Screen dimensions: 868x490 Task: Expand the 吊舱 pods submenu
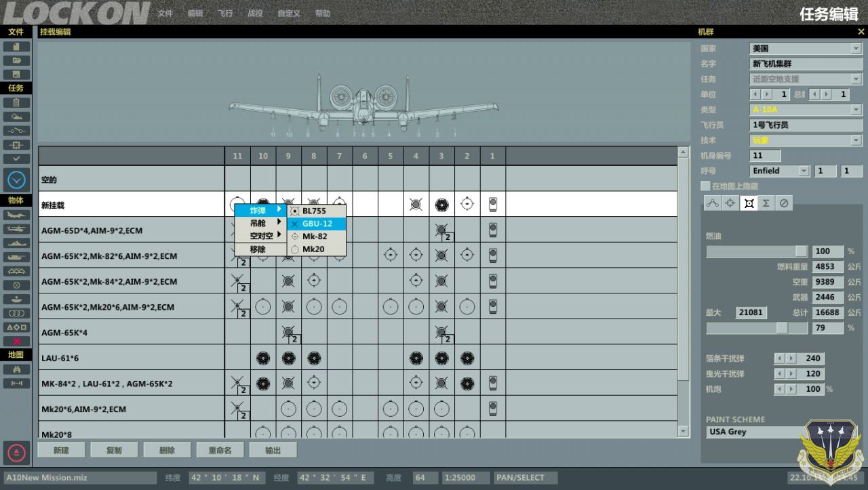(260, 223)
